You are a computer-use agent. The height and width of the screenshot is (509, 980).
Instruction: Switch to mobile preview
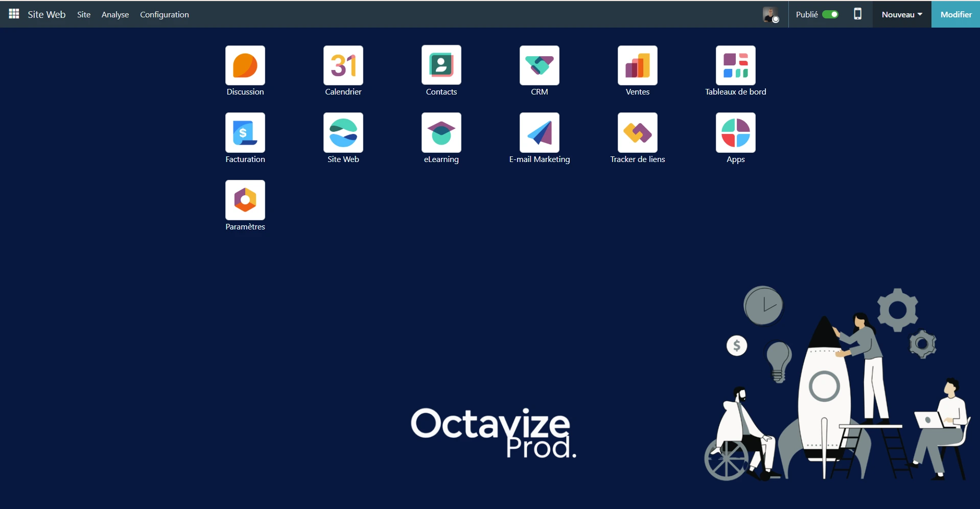(x=858, y=14)
